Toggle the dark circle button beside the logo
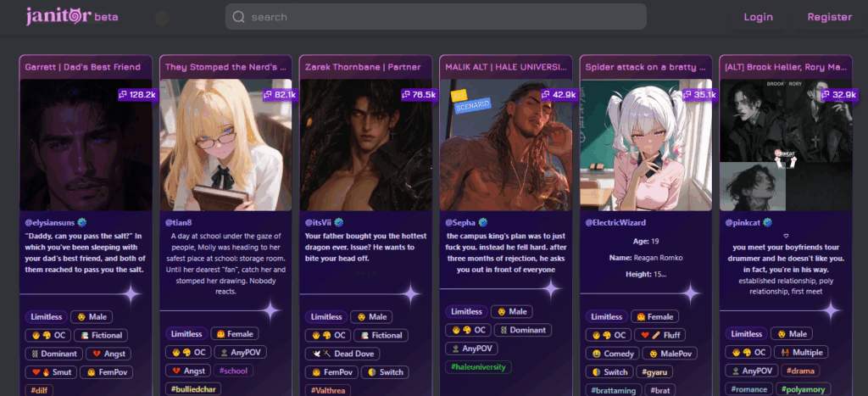The height and width of the screenshot is (396, 868). coord(163,17)
